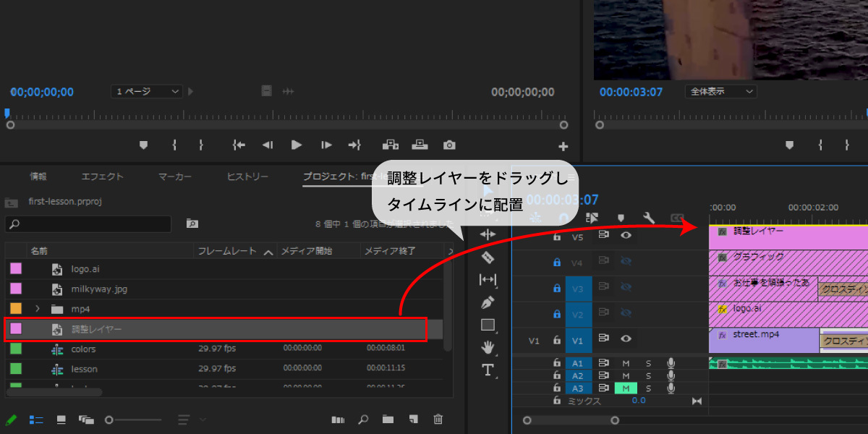Click the project panel search field

pos(88,224)
